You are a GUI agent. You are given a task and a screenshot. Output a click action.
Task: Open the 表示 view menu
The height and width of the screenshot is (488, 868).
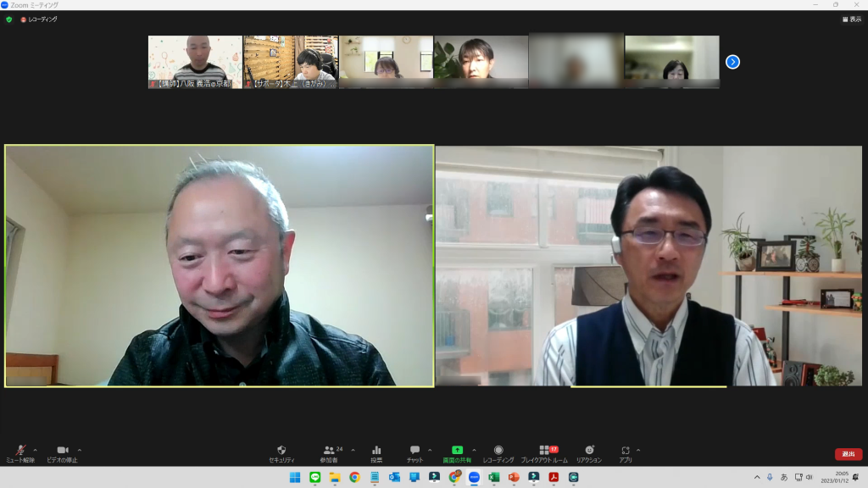pos(851,19)
